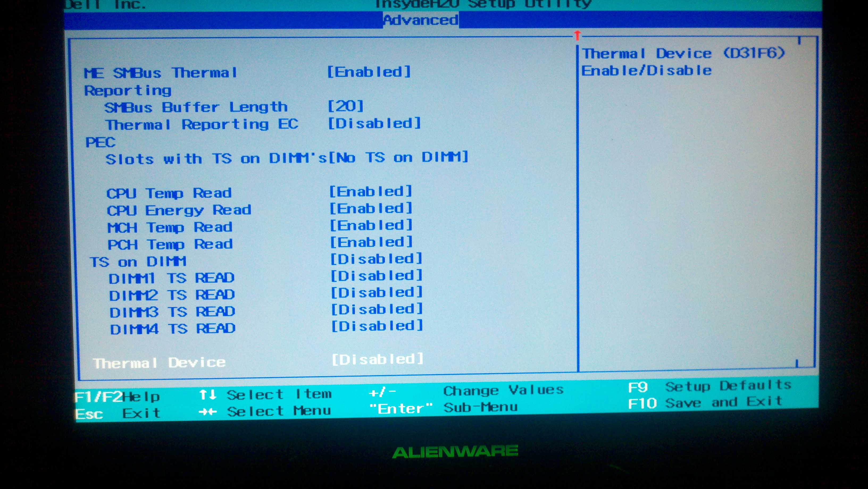Select MCH Temp Read label
Screen dimensions: 868x489
coord(170,227)
